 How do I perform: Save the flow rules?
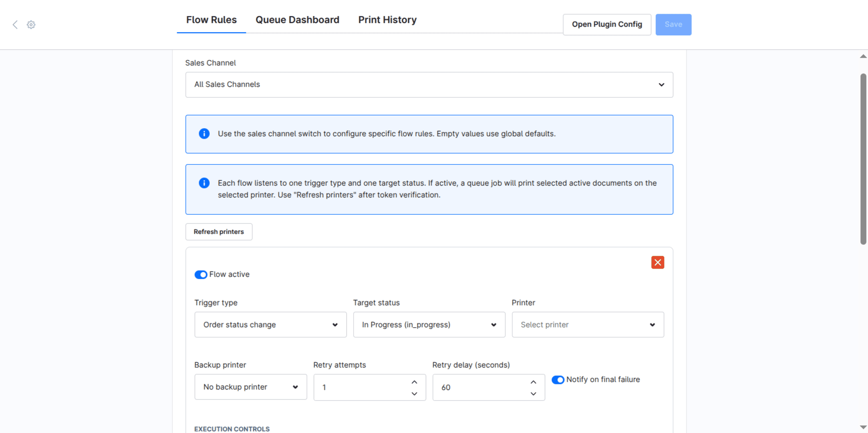pyautogui.click(x=673, y=24)
